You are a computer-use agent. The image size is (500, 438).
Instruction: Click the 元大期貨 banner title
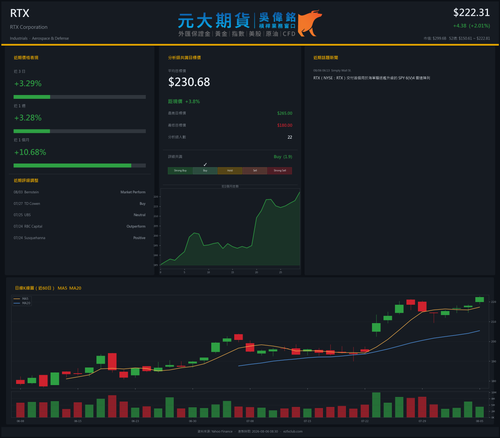[214, 21]
